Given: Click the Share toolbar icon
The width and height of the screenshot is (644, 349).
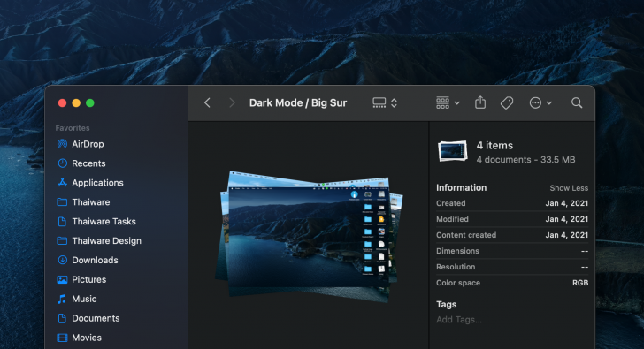Looking at the screenshot, I should click(x=480, y=102).
